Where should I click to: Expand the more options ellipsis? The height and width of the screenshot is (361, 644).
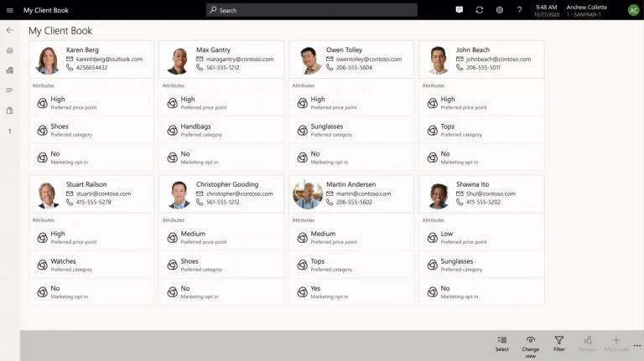tap(636, 345)
